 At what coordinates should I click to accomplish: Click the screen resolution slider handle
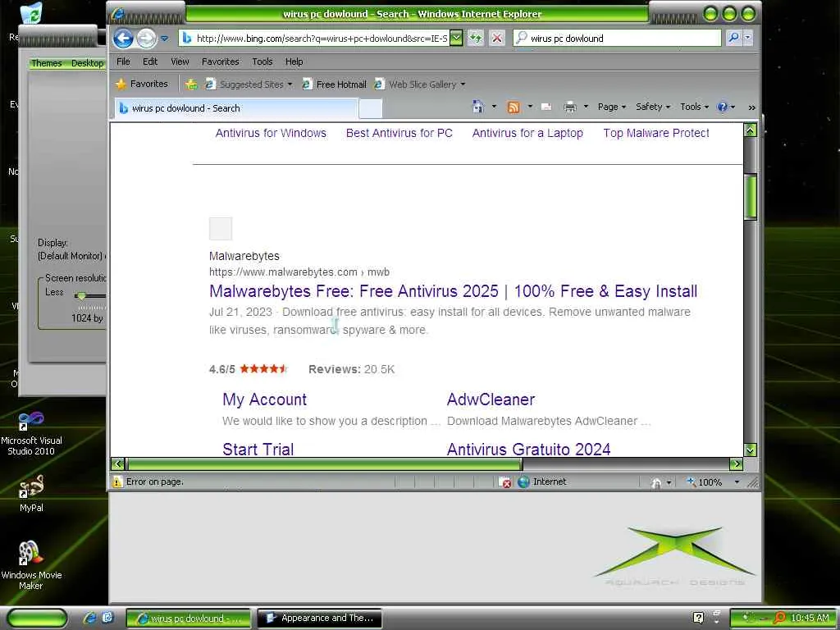click(x=81, y=295)
